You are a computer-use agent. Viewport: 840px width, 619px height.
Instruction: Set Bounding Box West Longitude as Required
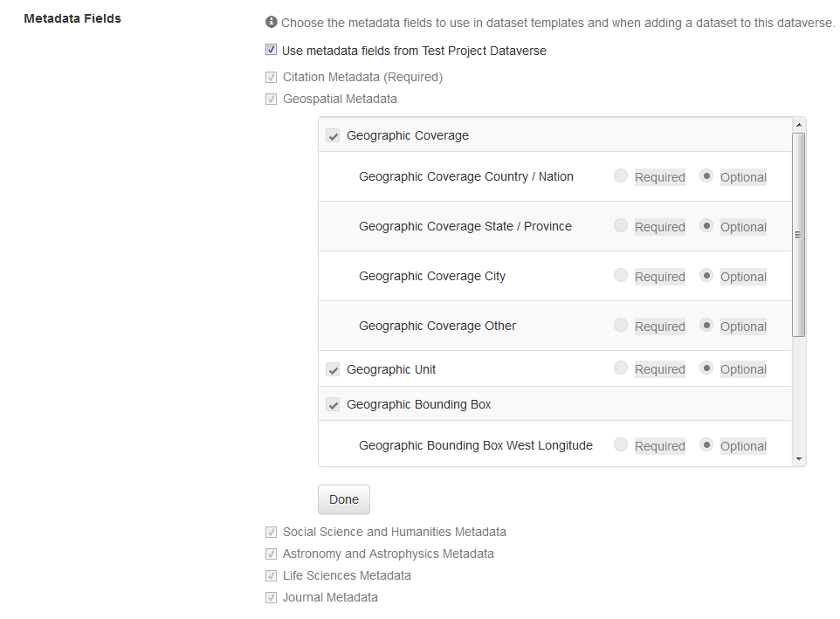pos(620,444)
